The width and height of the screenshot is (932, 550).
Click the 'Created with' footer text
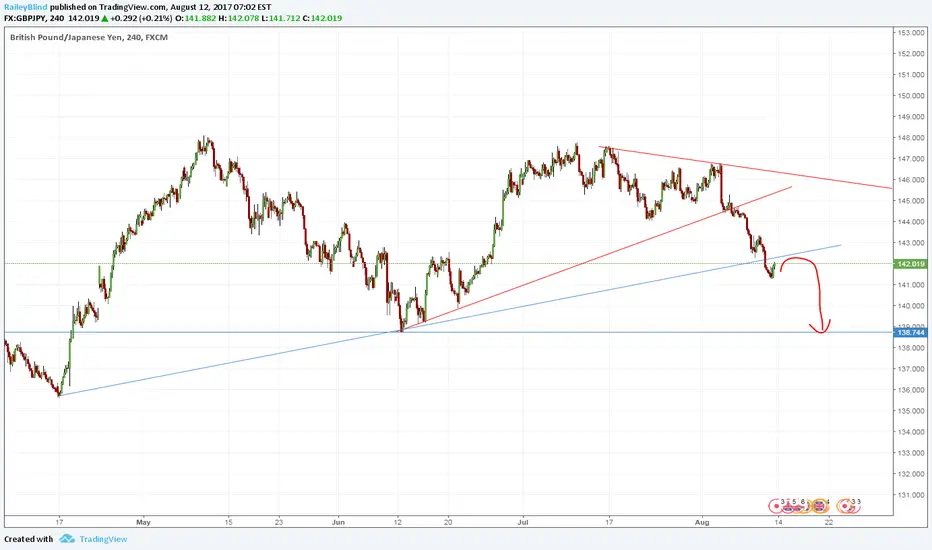pyautogui.click(x=29, y=539)
